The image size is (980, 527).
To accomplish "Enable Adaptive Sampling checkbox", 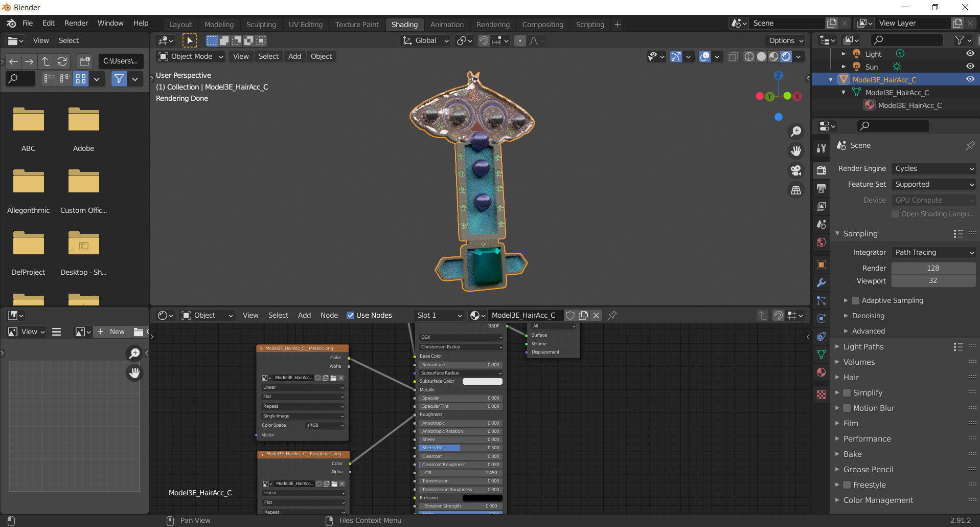I will point(855,300).
